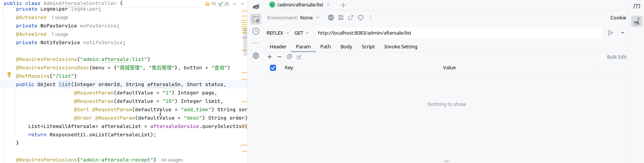Close the /admin/aftersale/list tab

tap(328, 5)
